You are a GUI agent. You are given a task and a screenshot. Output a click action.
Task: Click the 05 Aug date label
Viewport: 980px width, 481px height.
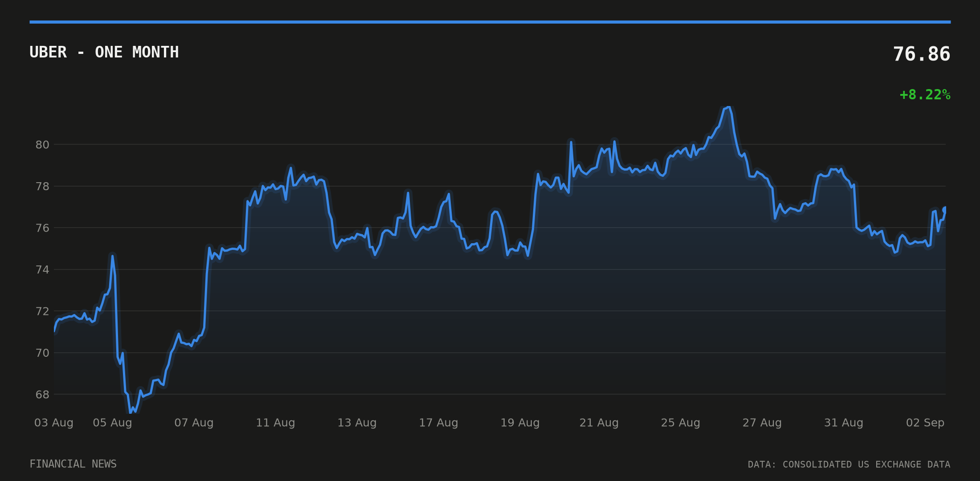pos(112,423)
